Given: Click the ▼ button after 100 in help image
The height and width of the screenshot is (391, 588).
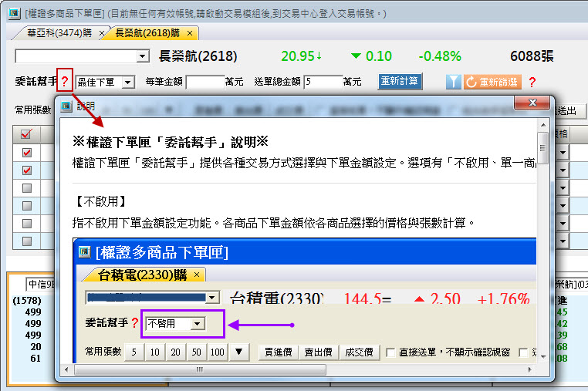Looking at the screenshot, I should 238,352.
